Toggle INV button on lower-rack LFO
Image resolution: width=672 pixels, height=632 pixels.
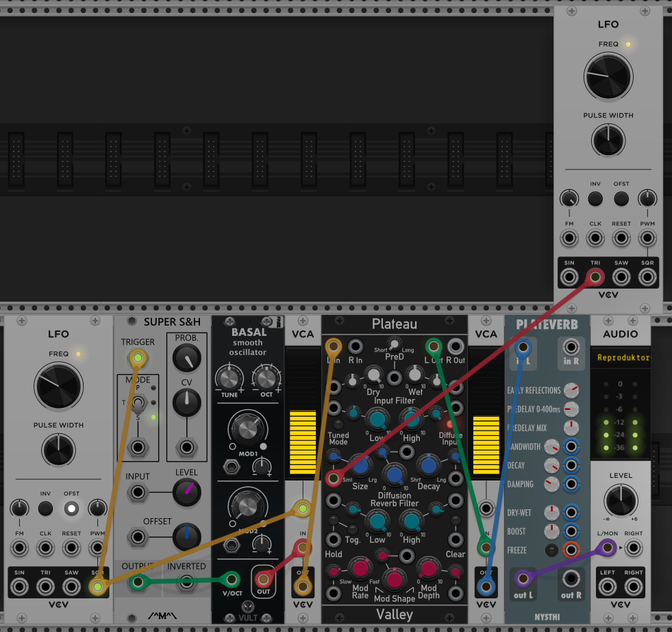point(45,509)
